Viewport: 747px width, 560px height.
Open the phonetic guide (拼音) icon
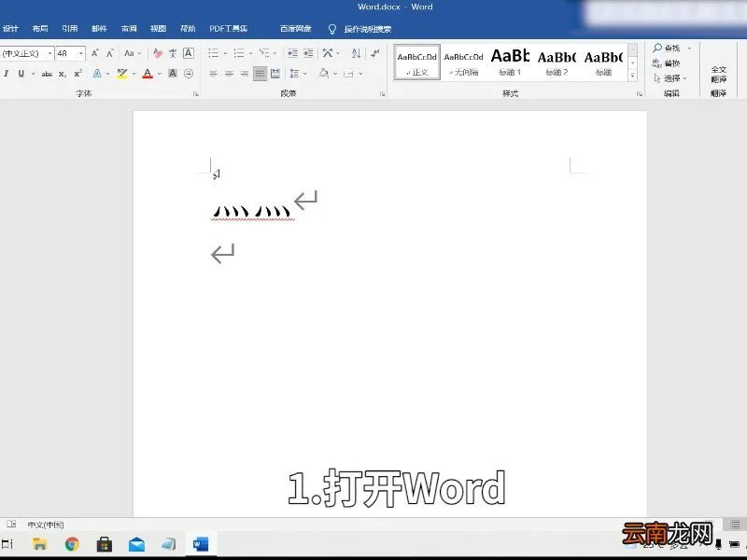tap(173, 53)
